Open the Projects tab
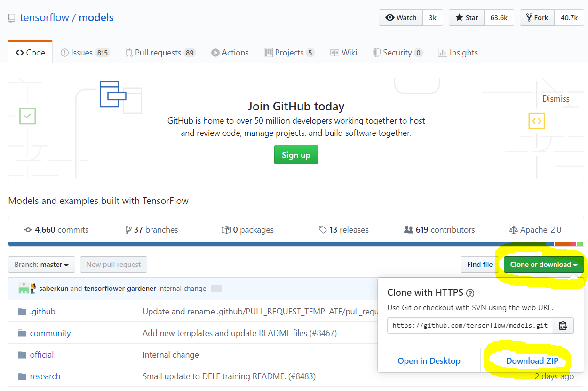Screen dimensions: 588x391 tap(289, 53)
